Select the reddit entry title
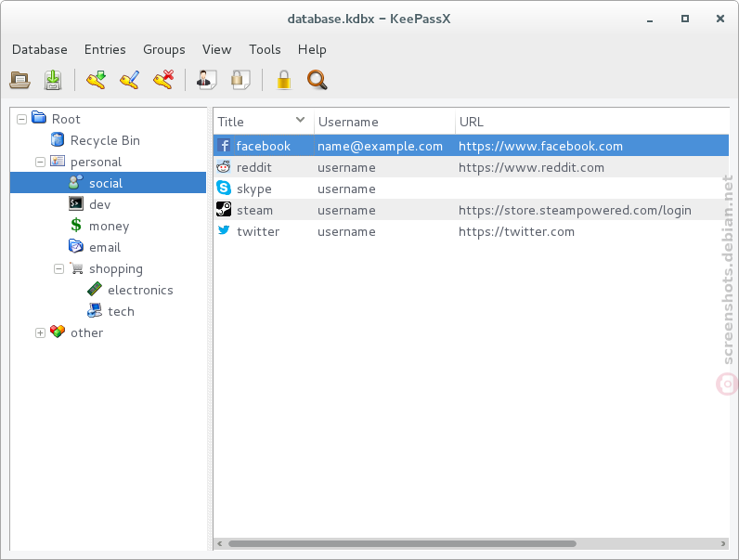The width and height of the screenshot is (739, 560). pyautogui.click(x=254, y=167)
